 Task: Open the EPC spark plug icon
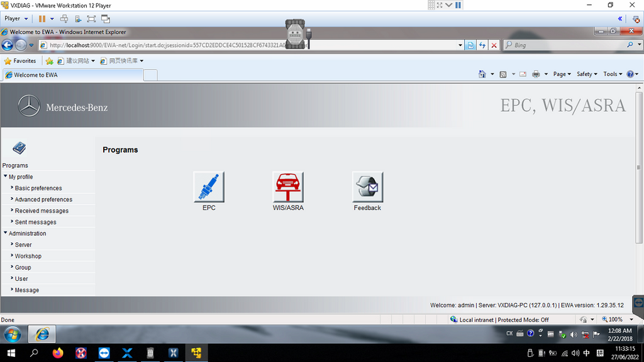coord(209,187)
